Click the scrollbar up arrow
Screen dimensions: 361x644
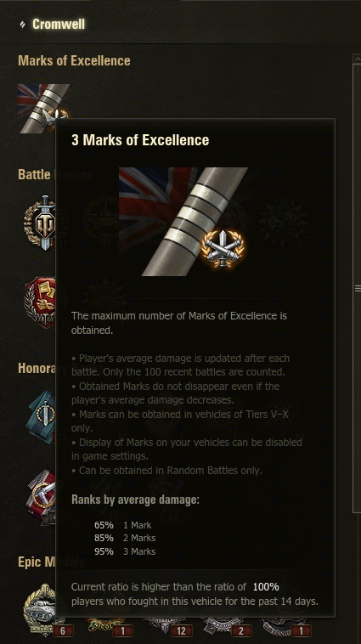[357, 59]
